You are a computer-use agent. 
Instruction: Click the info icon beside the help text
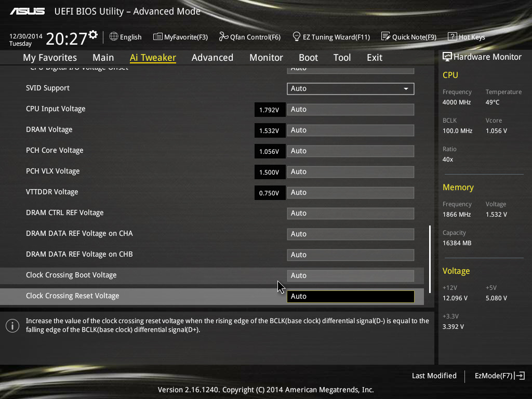[12, 326]
